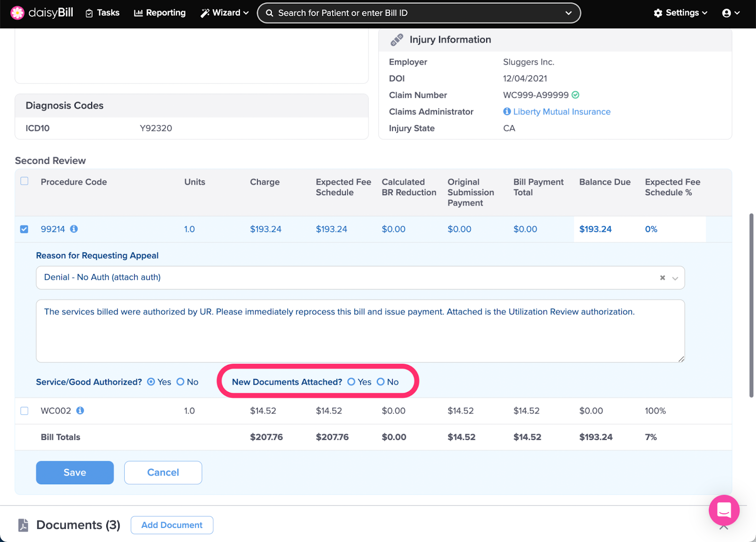Click info icon next to WC002

[x=80, y=411]
